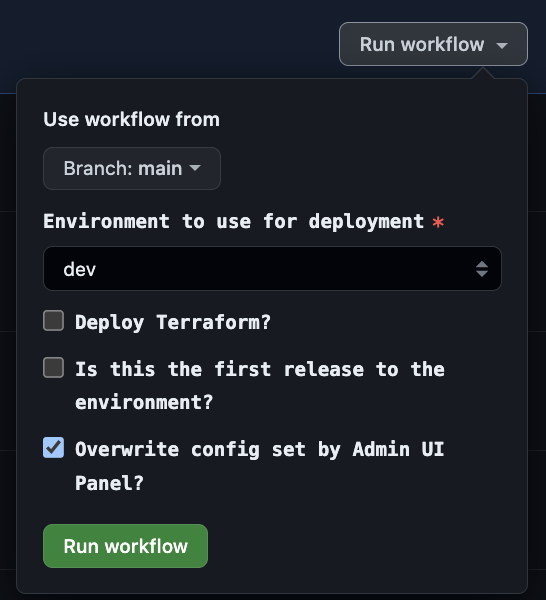Click the 'dev' value in environment field
546x600 pixels.
(80, 269)
